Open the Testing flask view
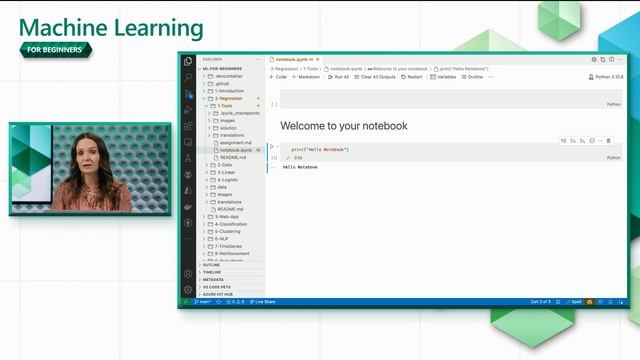The image size is (640, 360). point(188,158)
